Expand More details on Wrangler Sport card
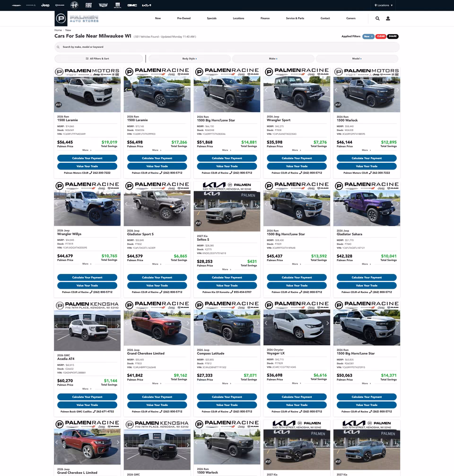This screenshot has width=454, height=476. [x=296, y=150]
